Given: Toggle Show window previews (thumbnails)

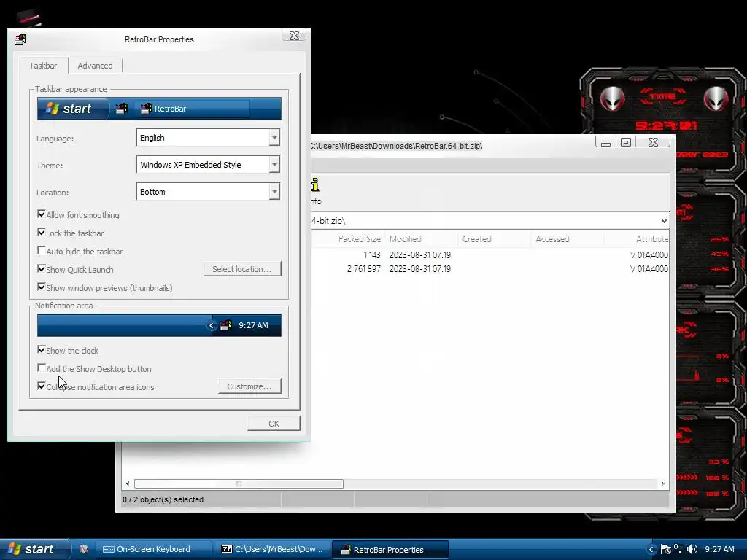Looking at the screenshot, I should coord(42,287).
